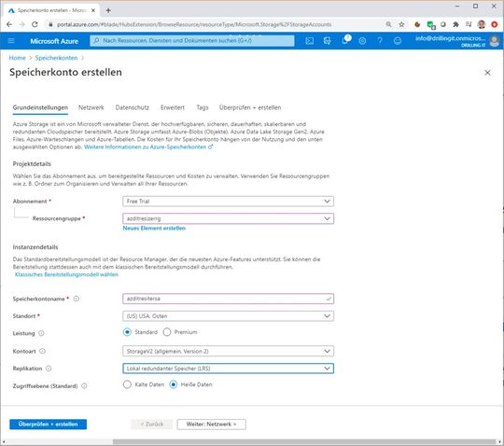The width and height of the screenshot is (504, 446).
Task: Show info tooltip for Zugriffsebene (Standard)
Action: (x=84, y=385)
